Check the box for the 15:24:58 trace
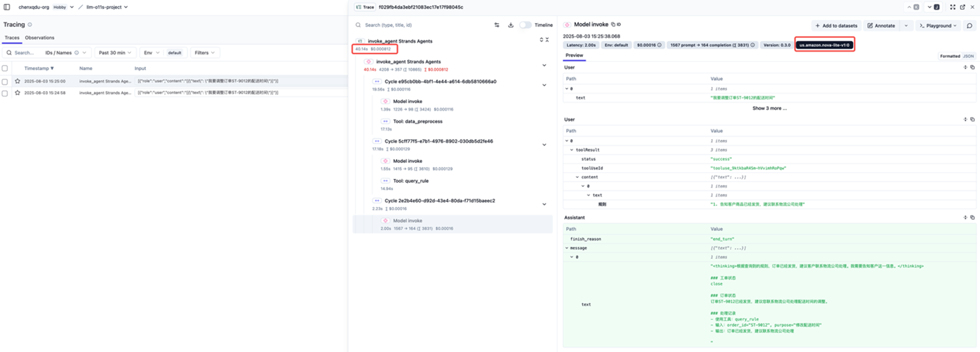 coord(5,93)
